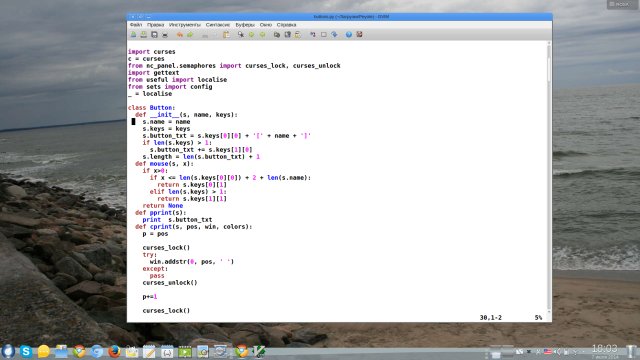Click the Load Session toolbar icon
The height and width of the screenshot is (360, 640).
(x=277, y=35)
